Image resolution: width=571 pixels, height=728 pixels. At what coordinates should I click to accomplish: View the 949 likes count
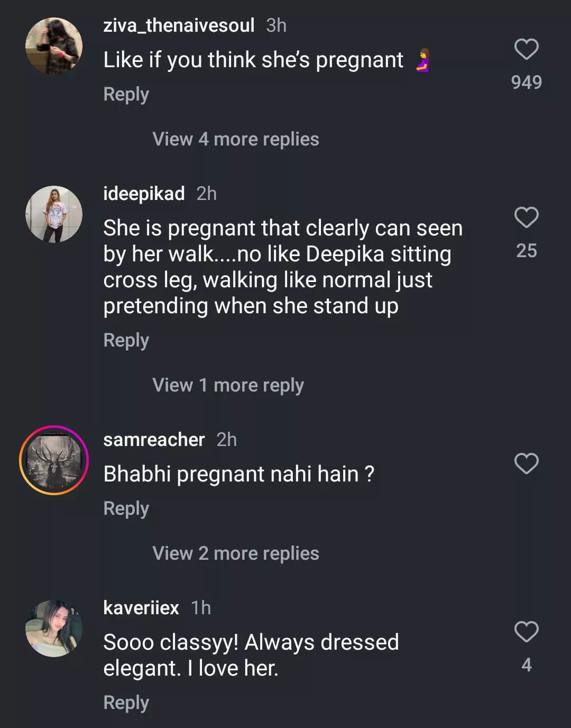pos(526,83)
